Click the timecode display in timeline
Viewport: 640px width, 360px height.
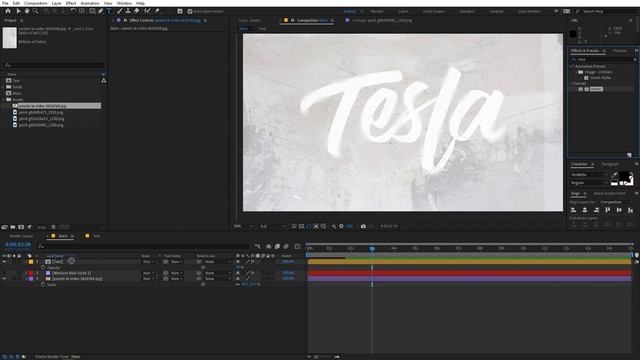coord(18,244)
